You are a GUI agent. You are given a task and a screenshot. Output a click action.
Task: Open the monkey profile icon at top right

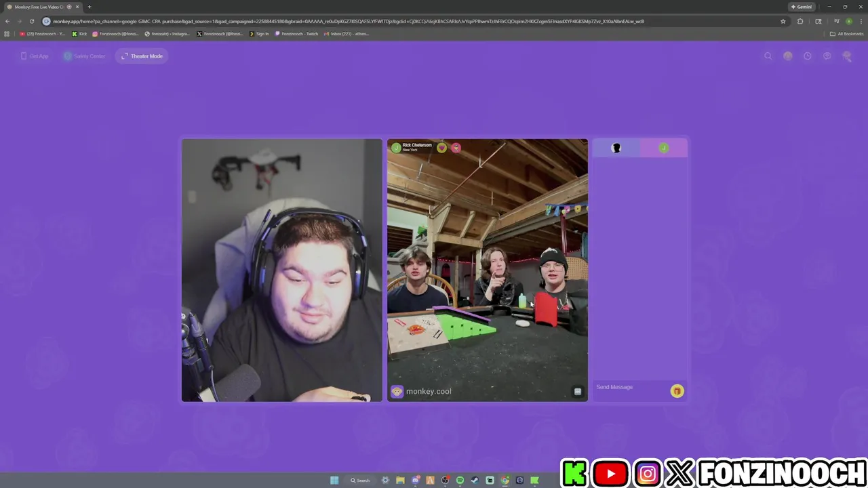(846, 56)
